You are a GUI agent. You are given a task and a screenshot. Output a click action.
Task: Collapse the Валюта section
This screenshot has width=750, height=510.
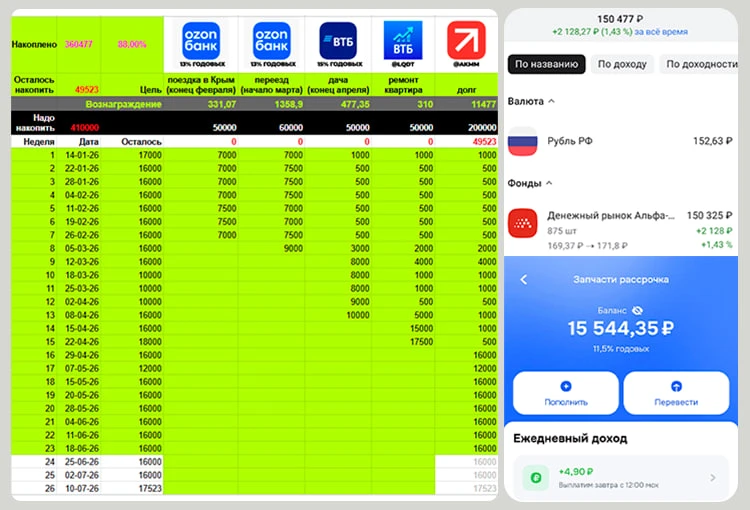coord(551,101)
